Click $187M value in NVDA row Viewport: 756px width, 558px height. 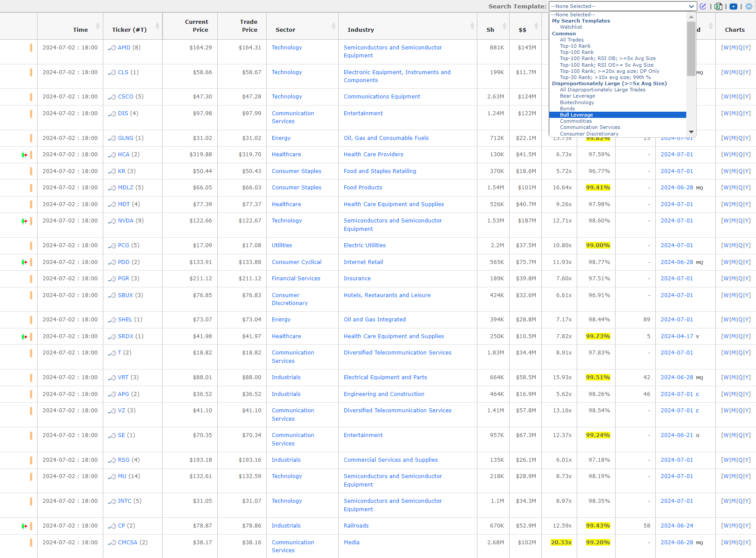pyautogui.click(x=527, y=221)
